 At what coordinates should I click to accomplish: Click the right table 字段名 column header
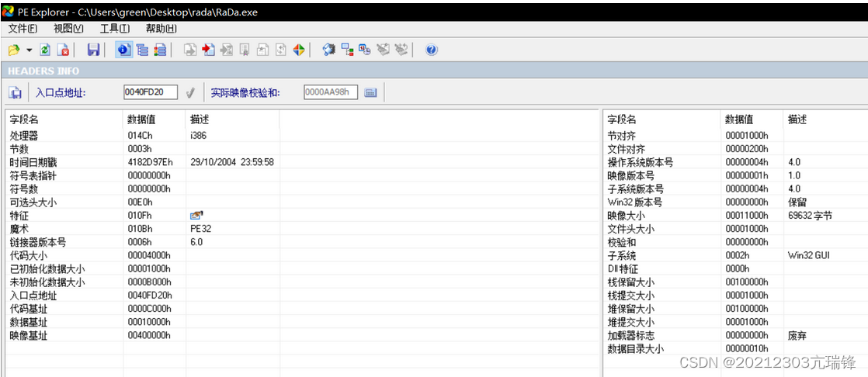click(x=662, y=119)
